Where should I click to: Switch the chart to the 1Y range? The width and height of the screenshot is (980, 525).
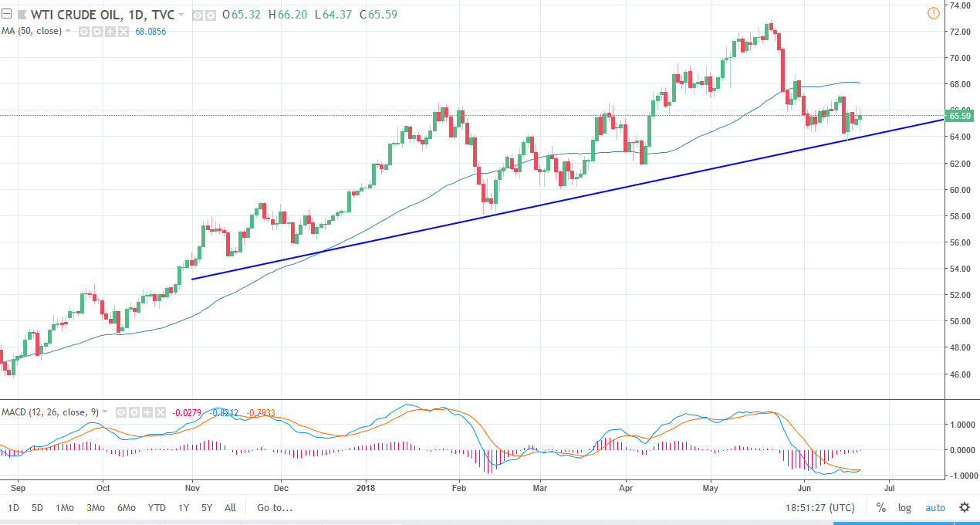[183, 507]
